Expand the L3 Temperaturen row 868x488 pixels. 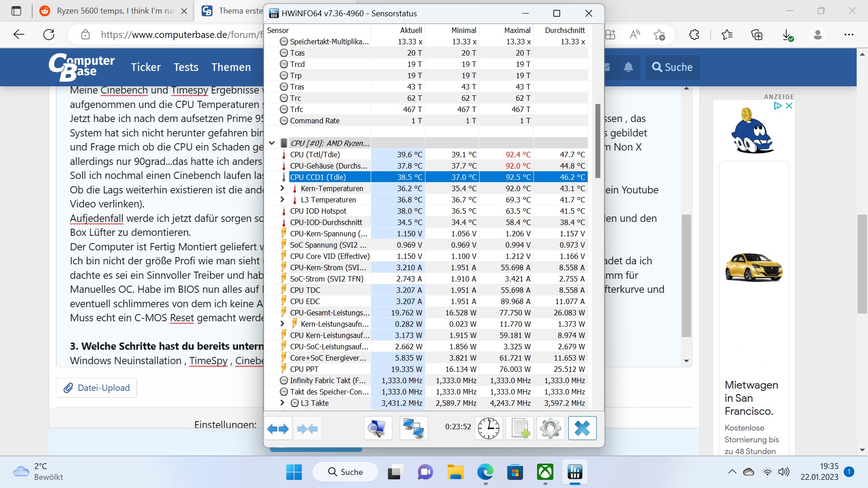[283, 199]
